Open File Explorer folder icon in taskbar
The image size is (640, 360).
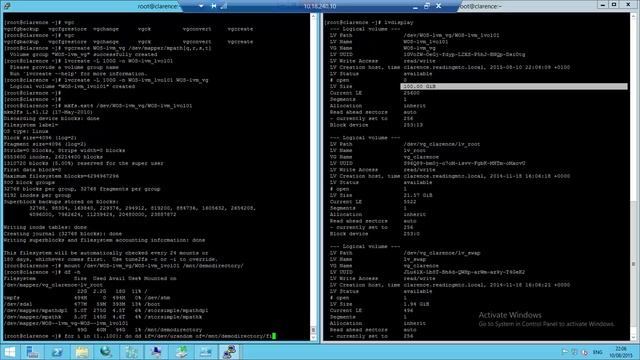click(x=82, y=352)
